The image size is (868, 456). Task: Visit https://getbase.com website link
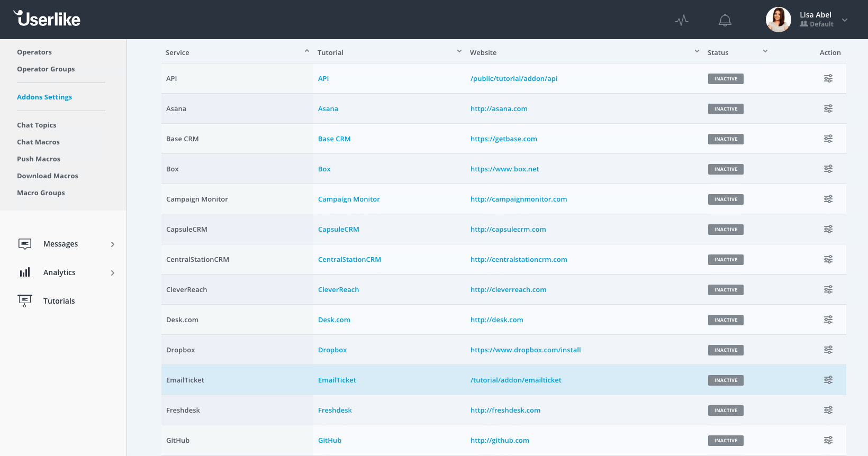click(504, 139)
